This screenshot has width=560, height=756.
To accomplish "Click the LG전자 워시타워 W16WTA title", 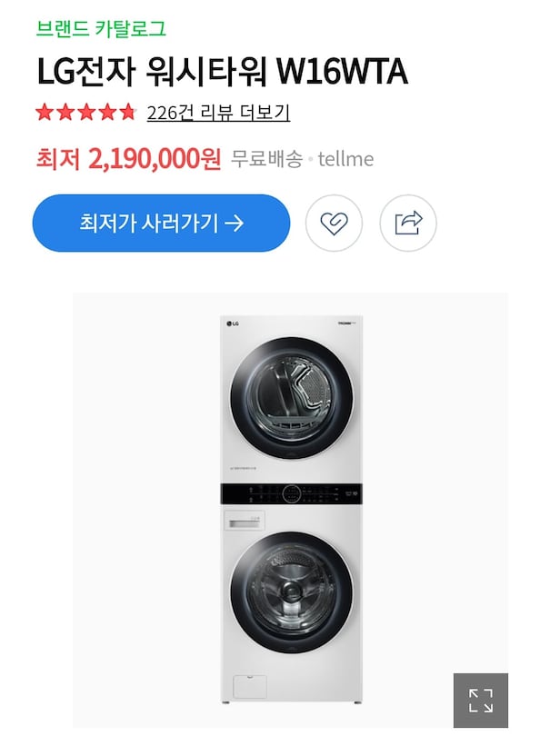I will [221, 71].
